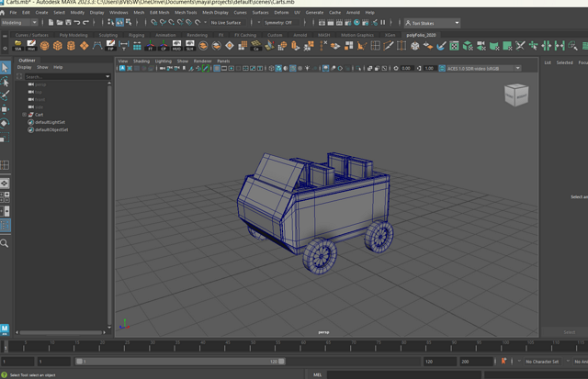This screenshot has height=379, width=588.
Task: Click the bridge arch shelf icon
Action: click(97, 46)
